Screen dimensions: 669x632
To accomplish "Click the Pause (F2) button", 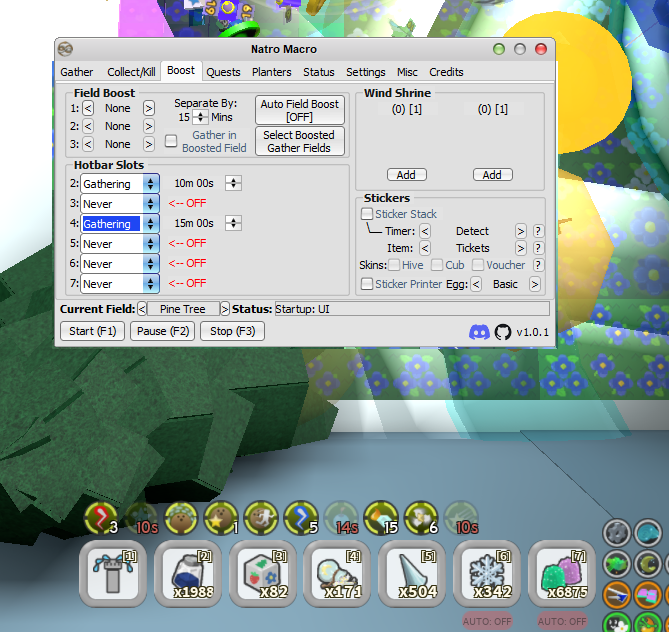I will [163, 331].
